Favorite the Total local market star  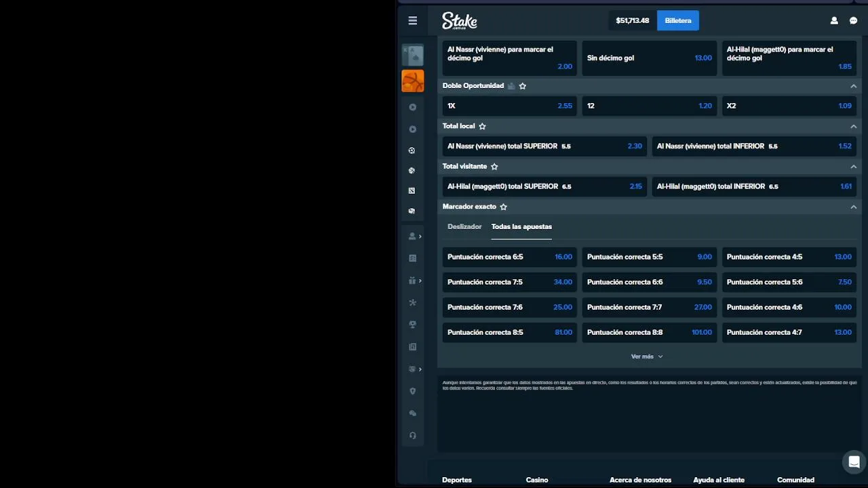482,126
